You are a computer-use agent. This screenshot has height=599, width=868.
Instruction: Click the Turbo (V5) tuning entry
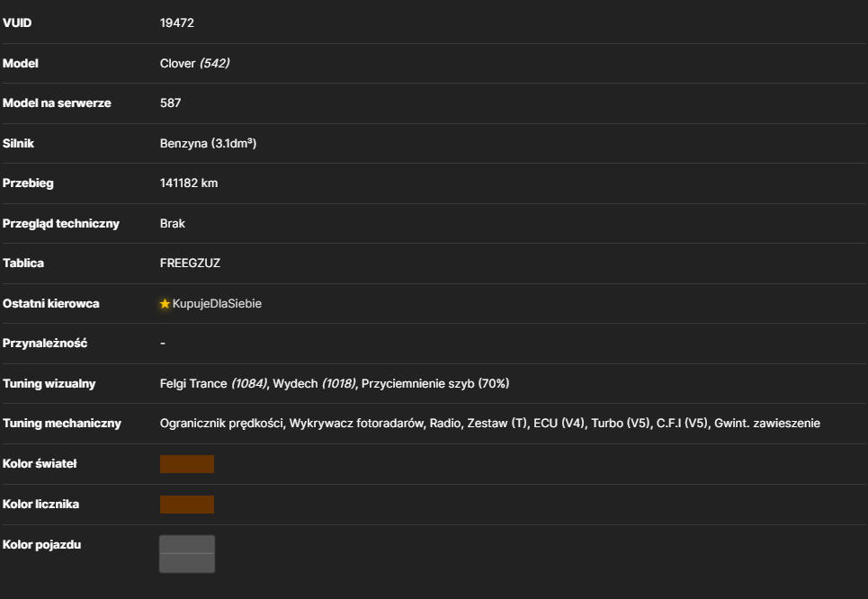[621, 424]
